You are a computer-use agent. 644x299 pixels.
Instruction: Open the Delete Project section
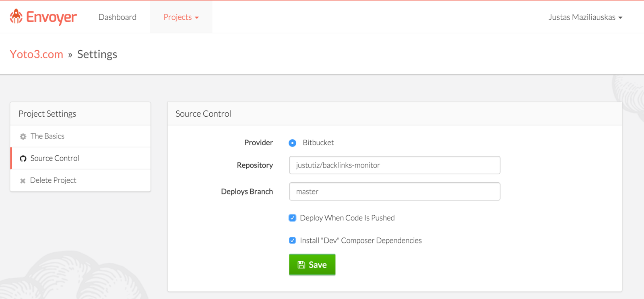80,180
